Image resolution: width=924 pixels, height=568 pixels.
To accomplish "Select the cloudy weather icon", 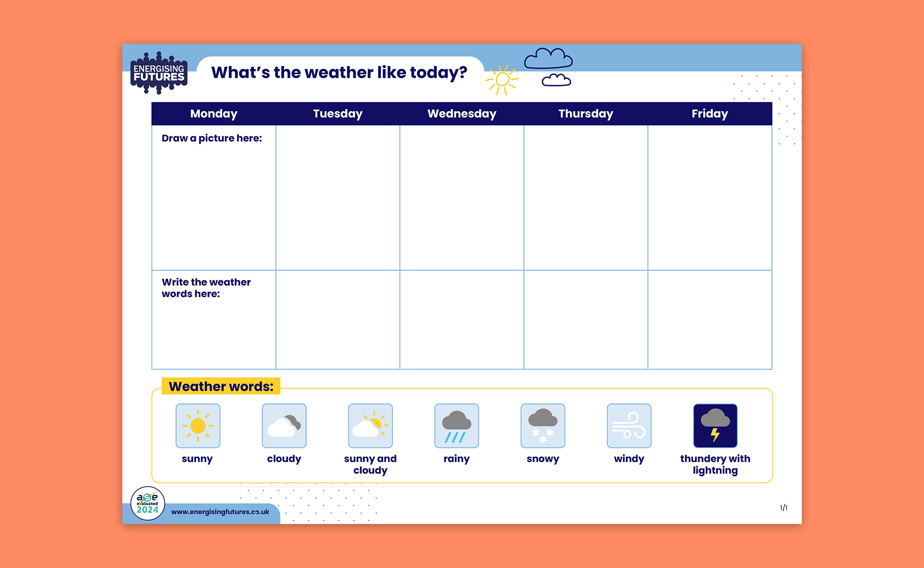I will pos(284,426).
